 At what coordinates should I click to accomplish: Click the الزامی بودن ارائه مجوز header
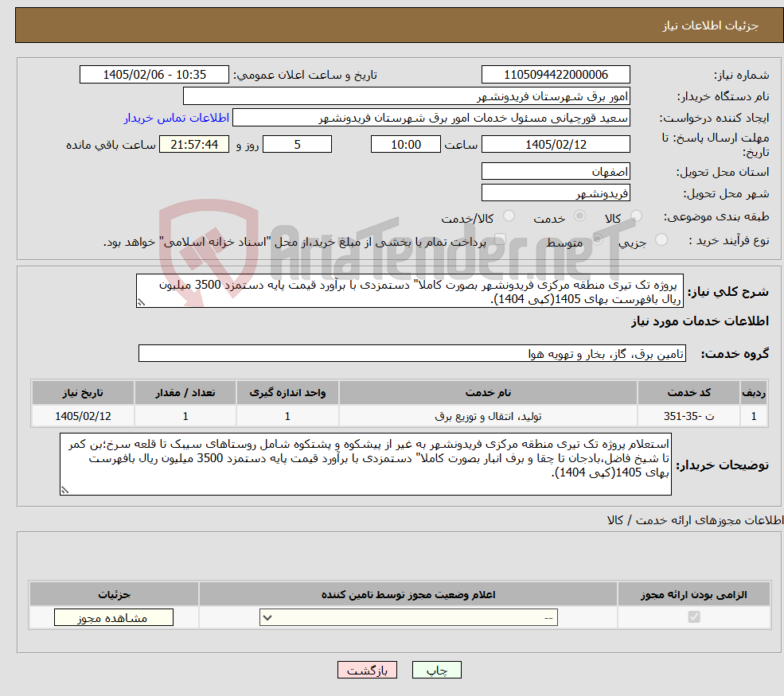[x=694, y=594]
